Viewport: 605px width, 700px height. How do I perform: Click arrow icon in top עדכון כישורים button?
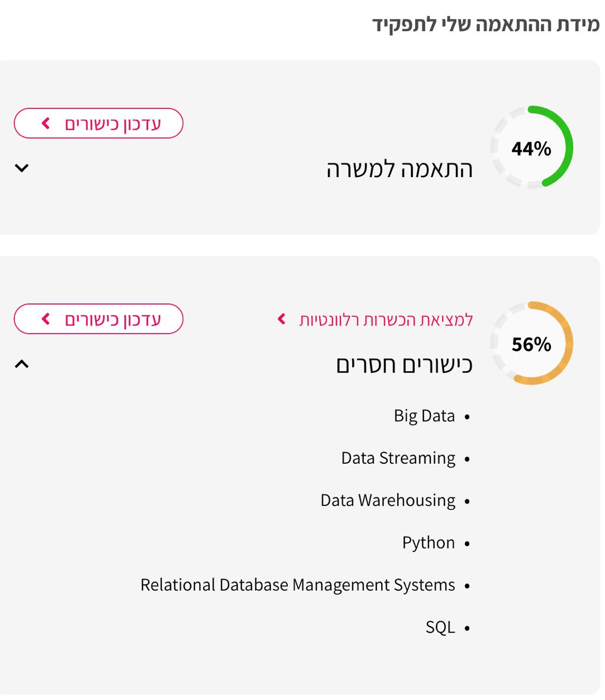pos(46,124)
